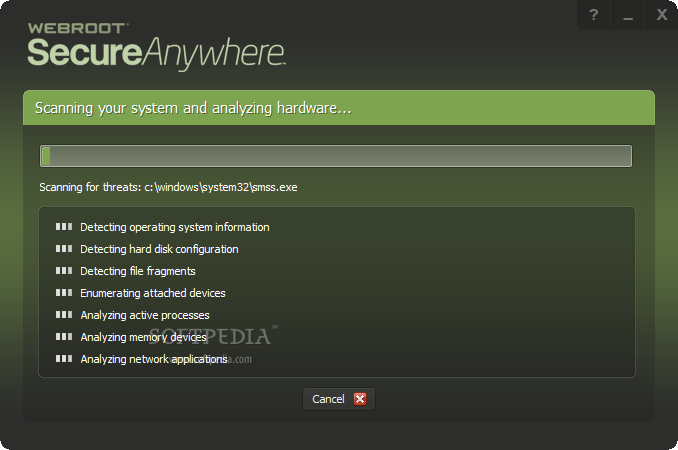The width and height of the screenshot is (678, 450).
Task: Click status bars icon beside memory devices
Action: click(64, 336)
